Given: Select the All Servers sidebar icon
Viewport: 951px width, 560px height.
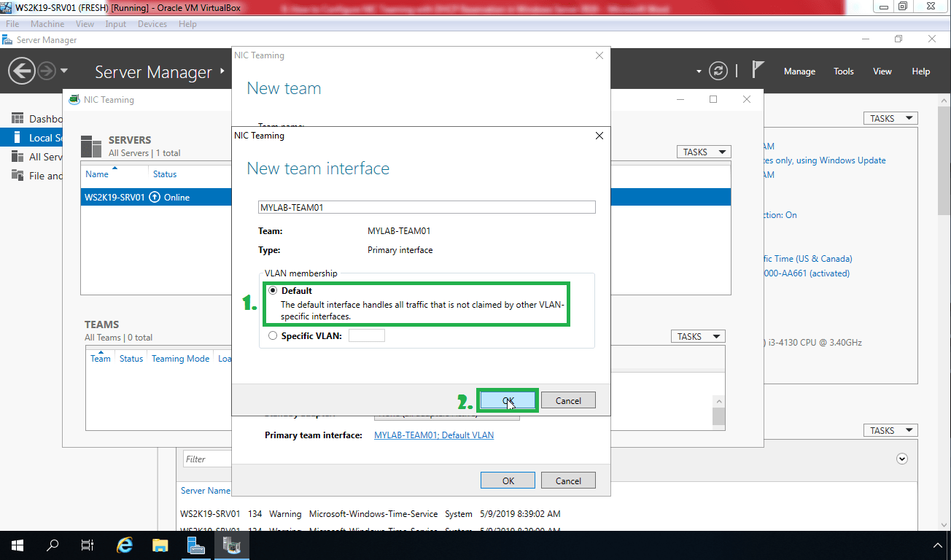Looking at the screenshot, I should click(x=17, y=157).
